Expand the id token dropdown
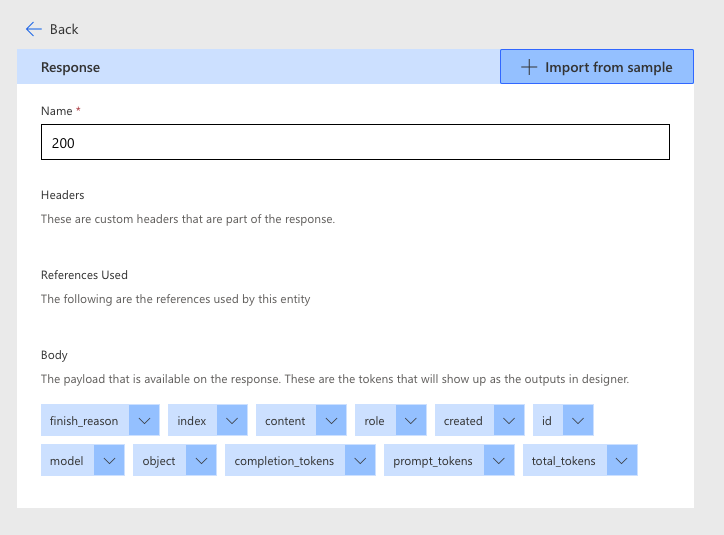724x535 pixels. point(578,421)
